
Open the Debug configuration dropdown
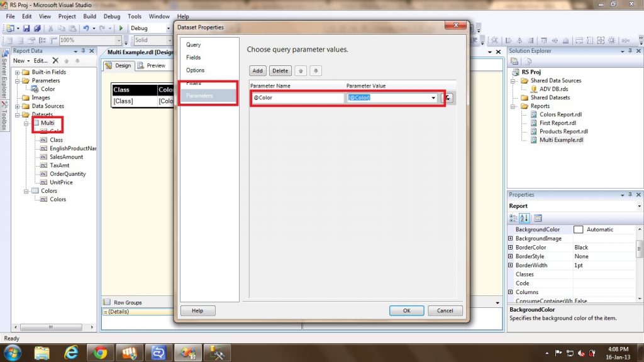click(168, 28)
